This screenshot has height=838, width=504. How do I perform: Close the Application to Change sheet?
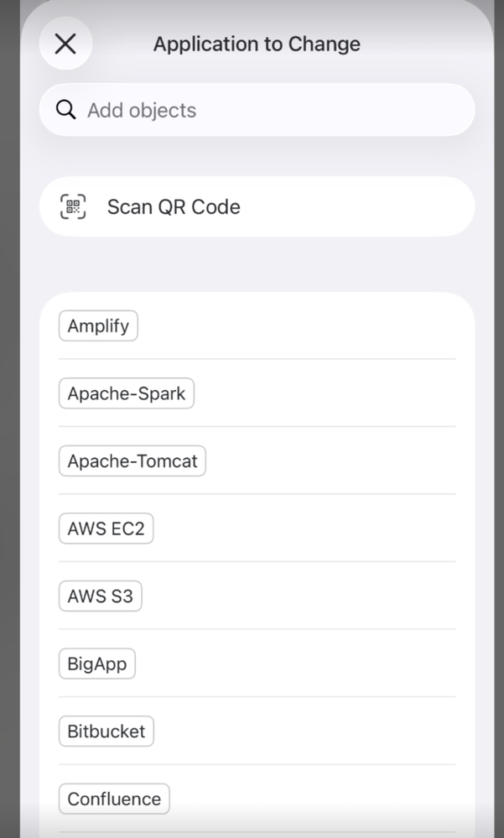pos(65,44)
